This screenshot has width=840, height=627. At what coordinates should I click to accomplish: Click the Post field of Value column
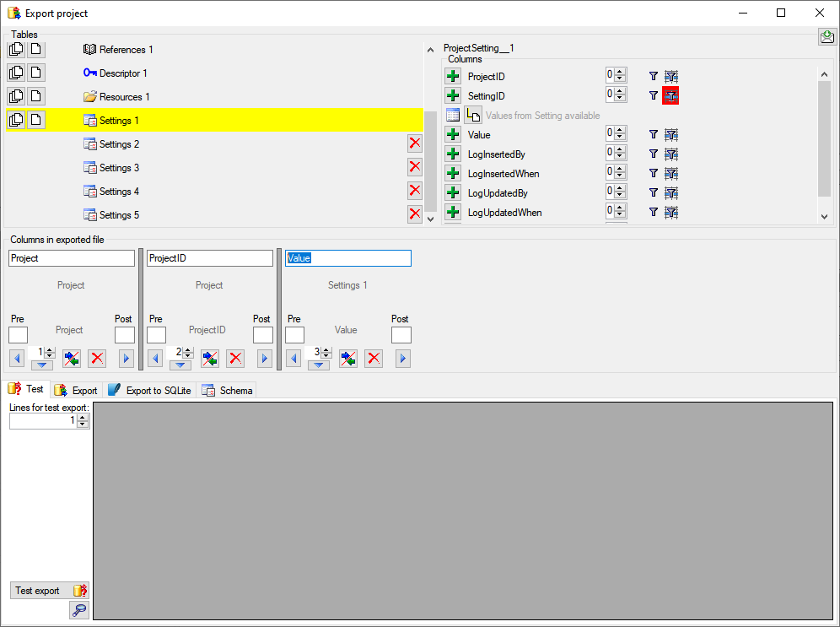tap(401, 335)
